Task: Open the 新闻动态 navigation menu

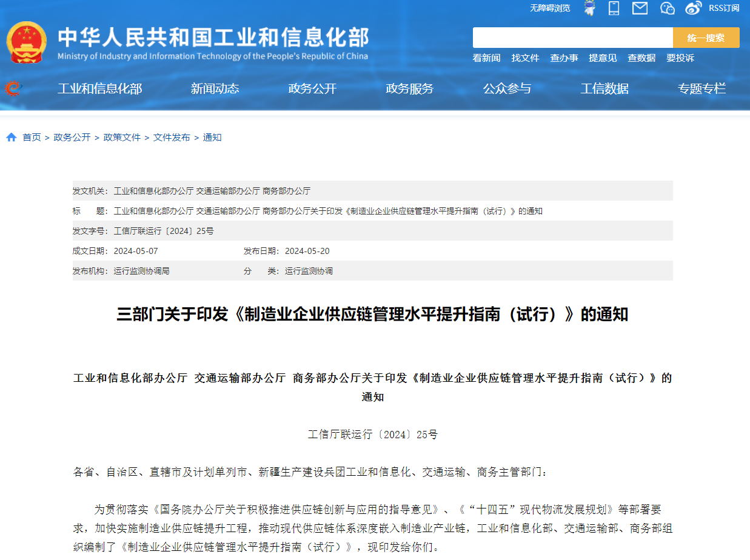Action: pyautogui.click(x=215, y=88)
